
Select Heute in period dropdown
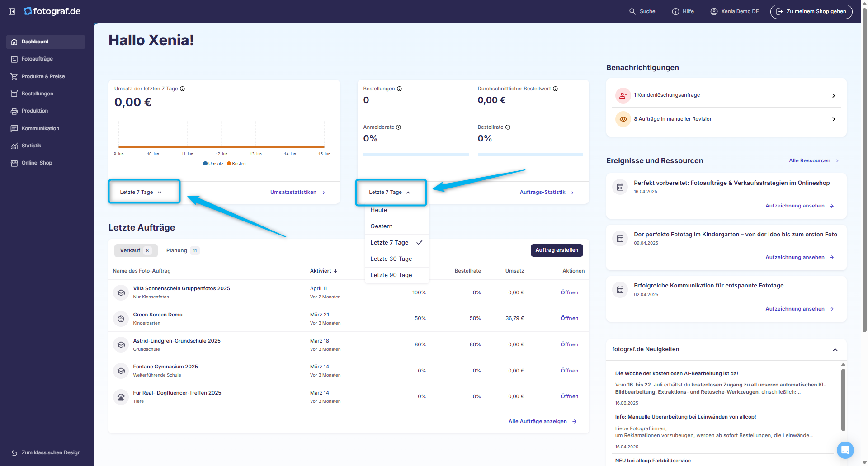click(397, 210)
